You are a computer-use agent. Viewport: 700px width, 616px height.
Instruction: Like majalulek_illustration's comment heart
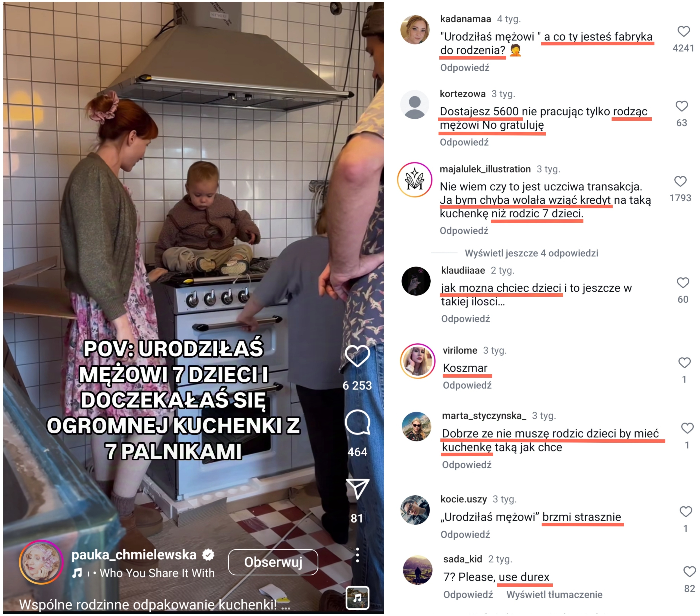tap(680, 181)
